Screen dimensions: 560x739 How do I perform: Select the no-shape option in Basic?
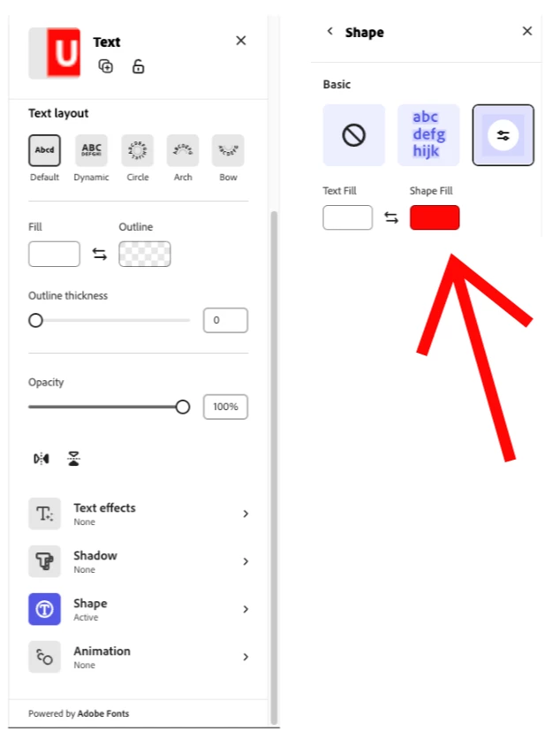pyautogui.click(x=353, y=135)
